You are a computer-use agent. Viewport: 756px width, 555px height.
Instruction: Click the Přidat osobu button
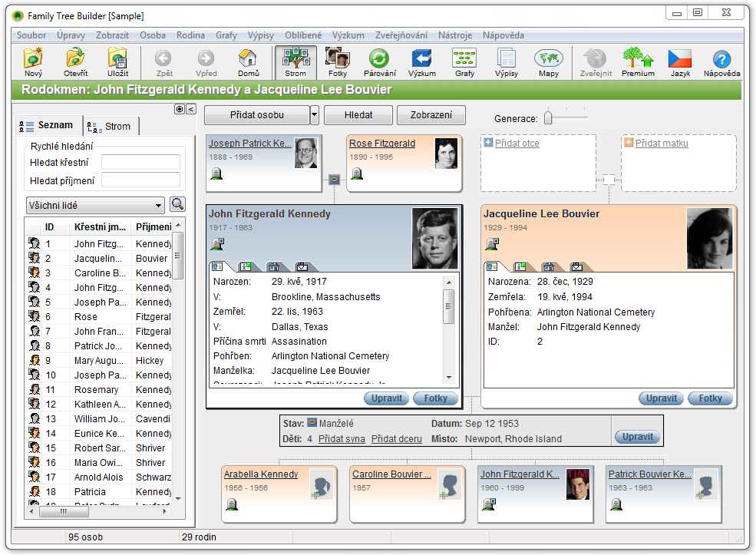coord(256,115)
